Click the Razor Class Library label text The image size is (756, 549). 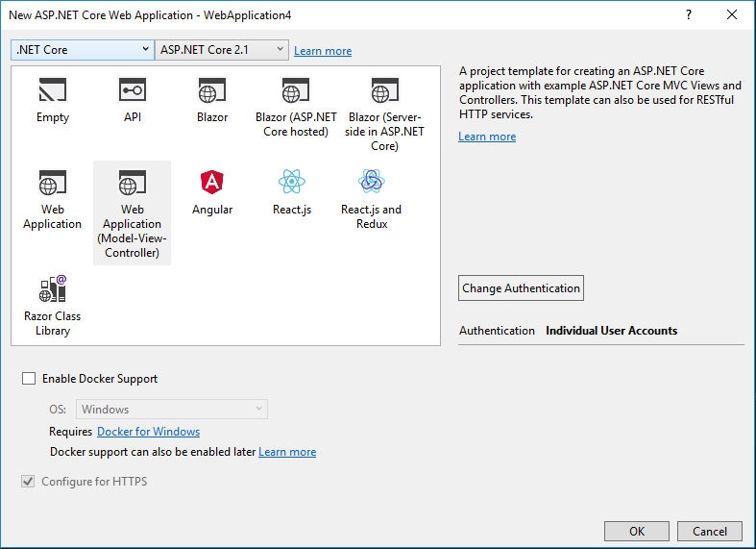click(x=53, y=323)
